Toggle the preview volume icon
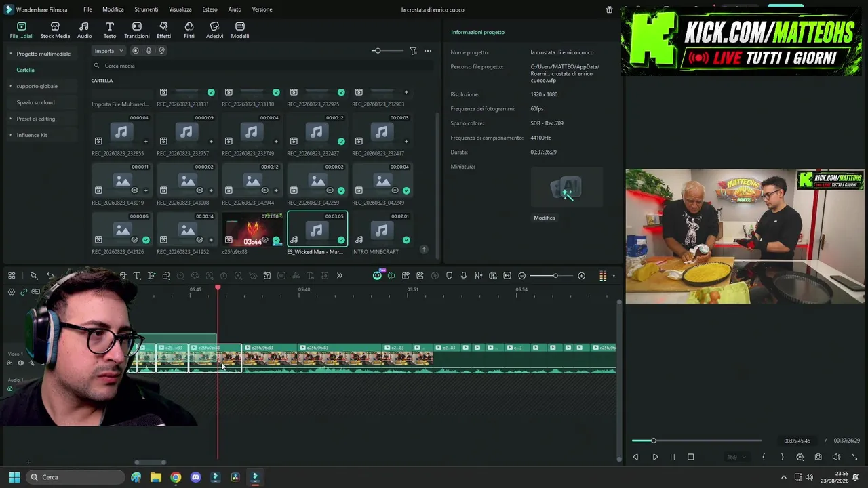Image resolution: width=868 pixels, height=488 pixels. coord(836,457)
